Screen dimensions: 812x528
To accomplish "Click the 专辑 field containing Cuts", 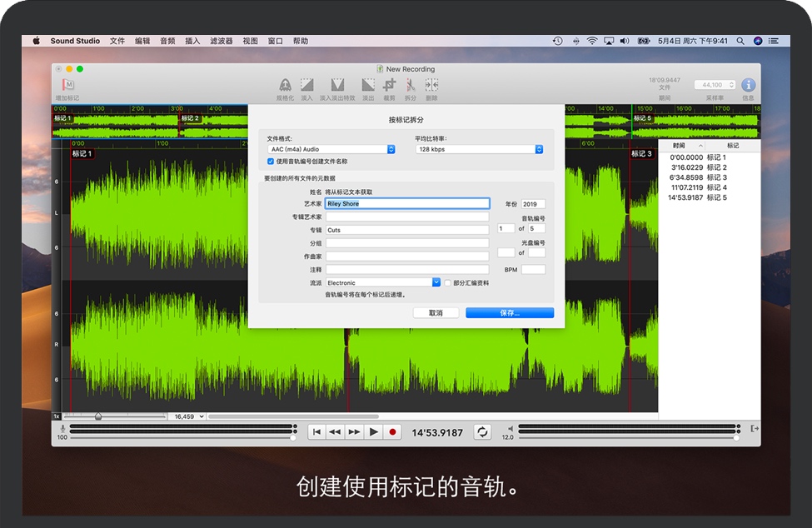I will coord(406,230).
